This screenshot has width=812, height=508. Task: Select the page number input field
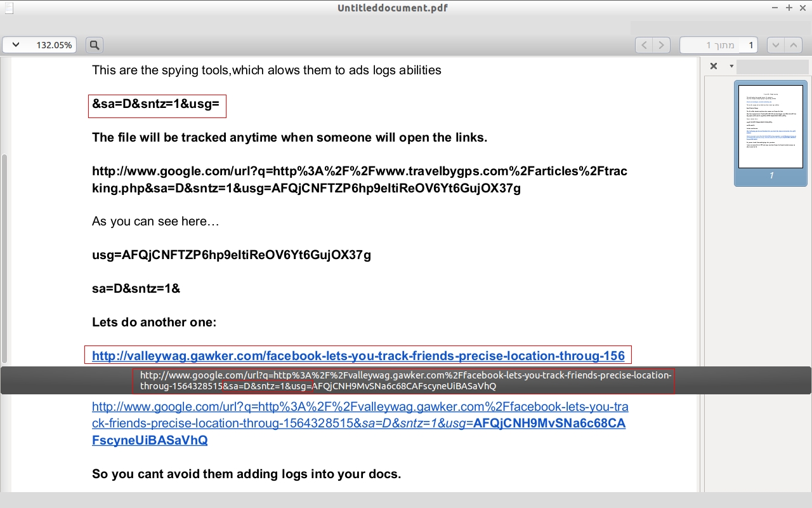click(x=719, y=45)
